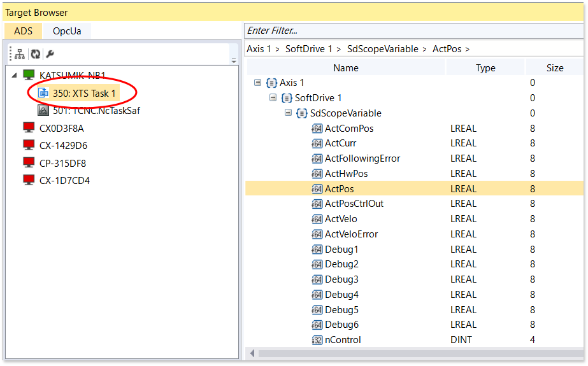This screenshot has height=366, width=588.
Task: Sort by the Size column header
Action: (x=555, y=68)
